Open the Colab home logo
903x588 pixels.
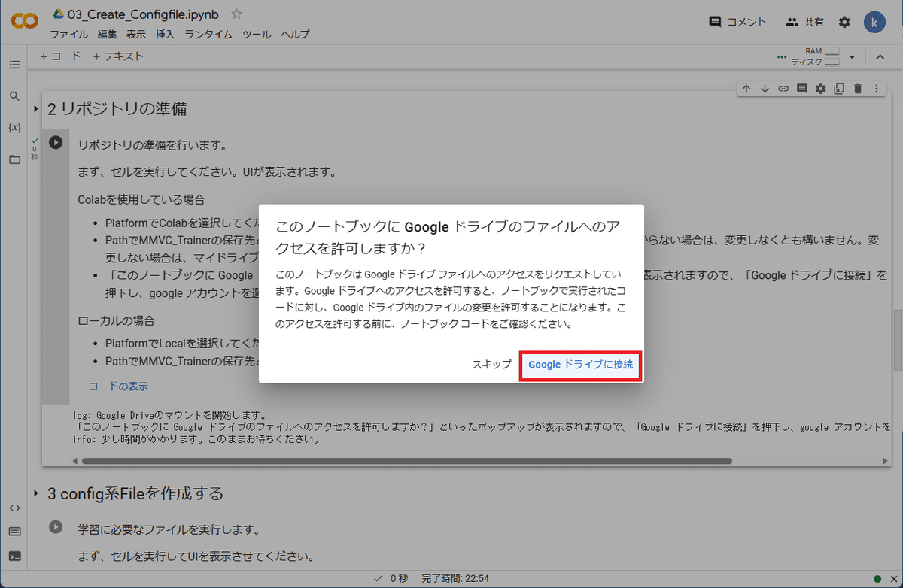tap(25, 22)
